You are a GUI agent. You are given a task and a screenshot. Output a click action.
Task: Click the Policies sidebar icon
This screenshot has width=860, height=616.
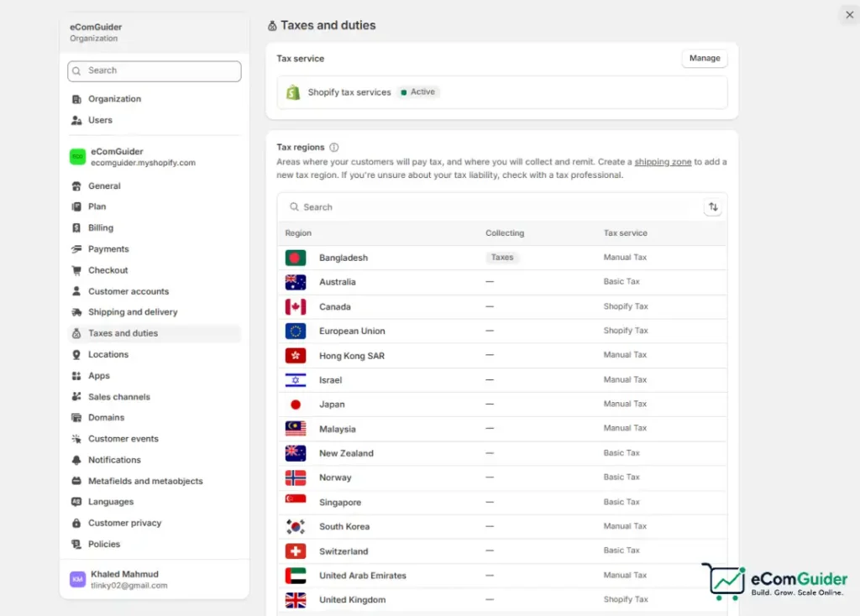tap(76, 544)
